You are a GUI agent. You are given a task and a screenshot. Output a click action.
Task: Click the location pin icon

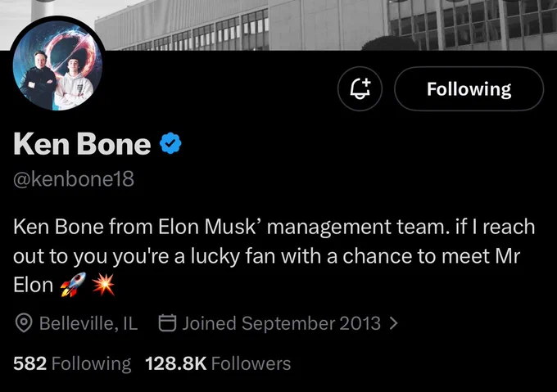[x=24, y=323]
